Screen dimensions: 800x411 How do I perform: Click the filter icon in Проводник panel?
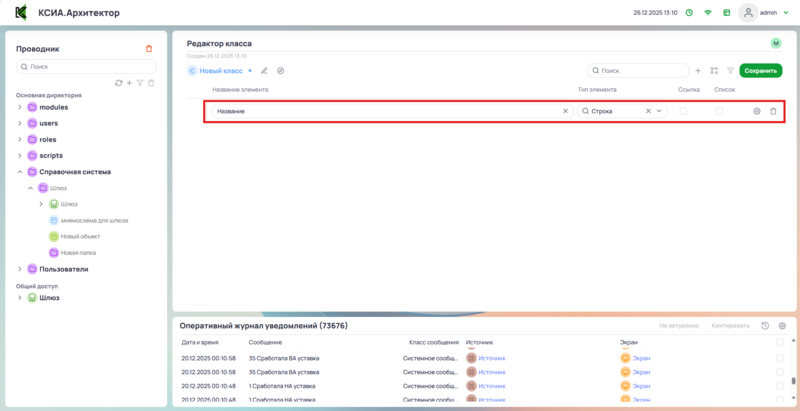140,83
